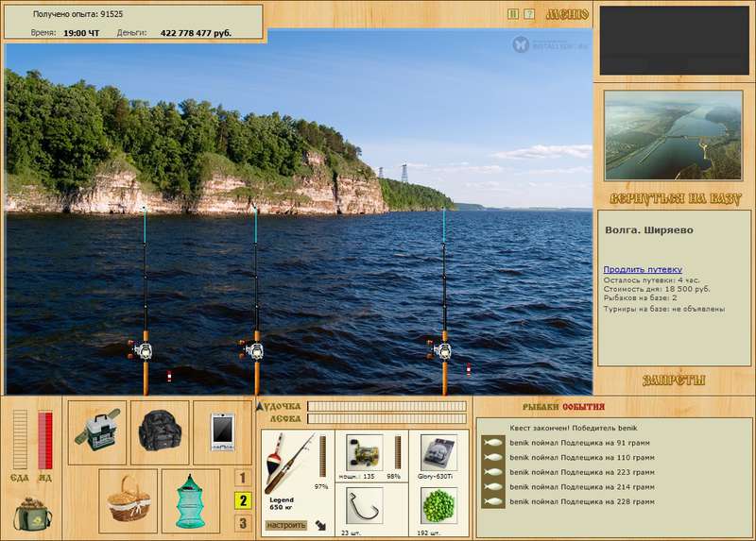Click ВЕРНУТЬСЯ НА БАЗУ button
The image size is (756, 541).
coord(675,199)
